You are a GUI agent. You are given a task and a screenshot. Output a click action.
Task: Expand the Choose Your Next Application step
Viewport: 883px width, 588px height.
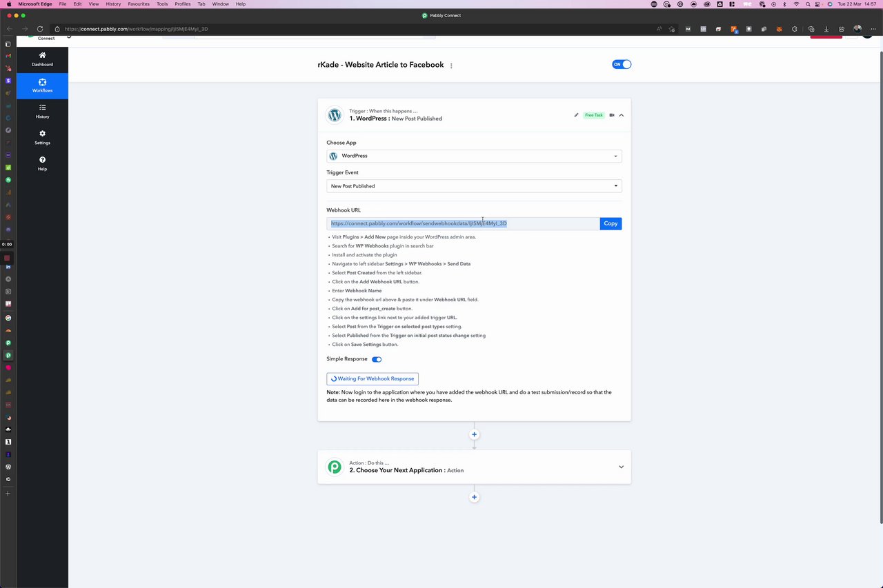click(x=621, y=467)
